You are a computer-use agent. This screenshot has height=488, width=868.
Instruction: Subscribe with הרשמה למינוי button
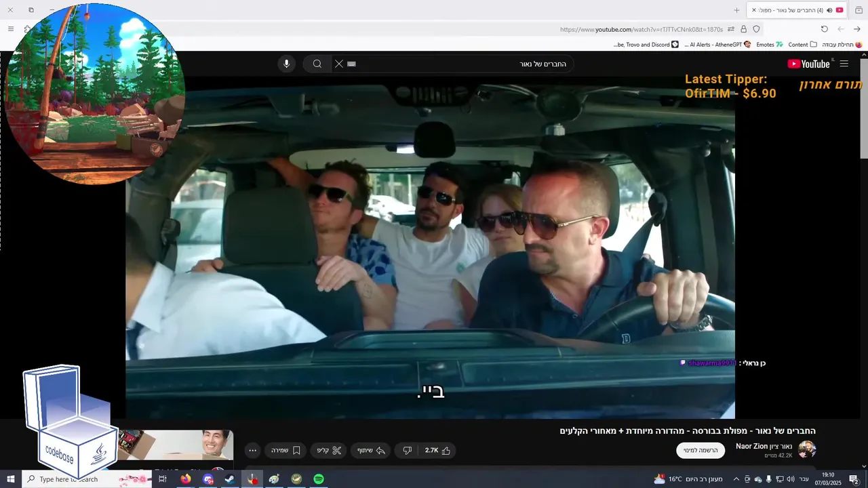701,450
